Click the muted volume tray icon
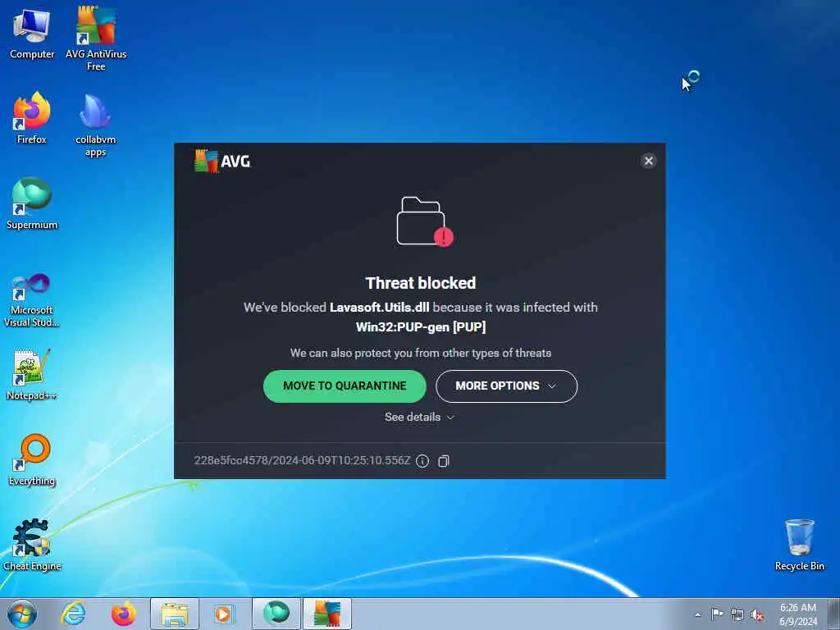This screenshot has height=630, width=840. [757, 615]
